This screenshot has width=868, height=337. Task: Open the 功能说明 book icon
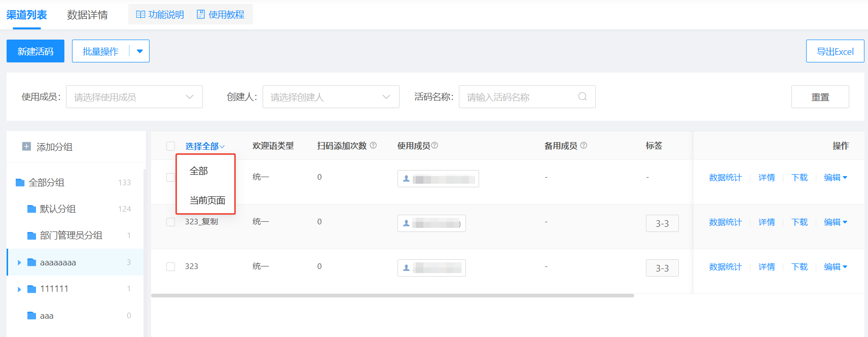pos(140,15)
